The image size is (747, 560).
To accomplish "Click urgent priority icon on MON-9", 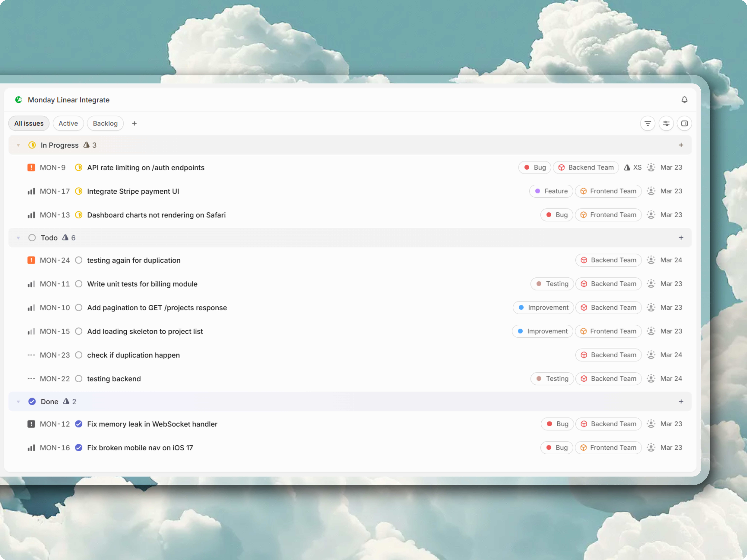I will coord(31,168).
